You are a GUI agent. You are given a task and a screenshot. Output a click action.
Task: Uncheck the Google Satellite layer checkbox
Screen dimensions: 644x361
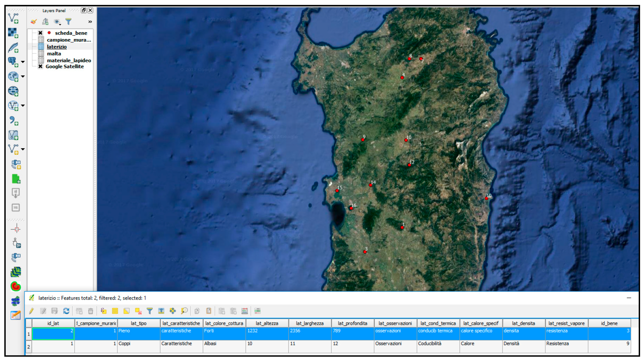point(40,66)
